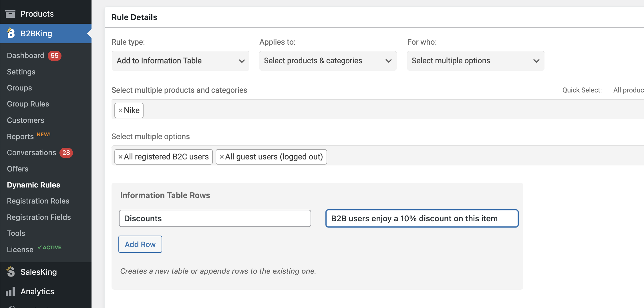Click the B2BKing crown logo icon
This screenshot has width=644, height=308.
tap(11, 33)
